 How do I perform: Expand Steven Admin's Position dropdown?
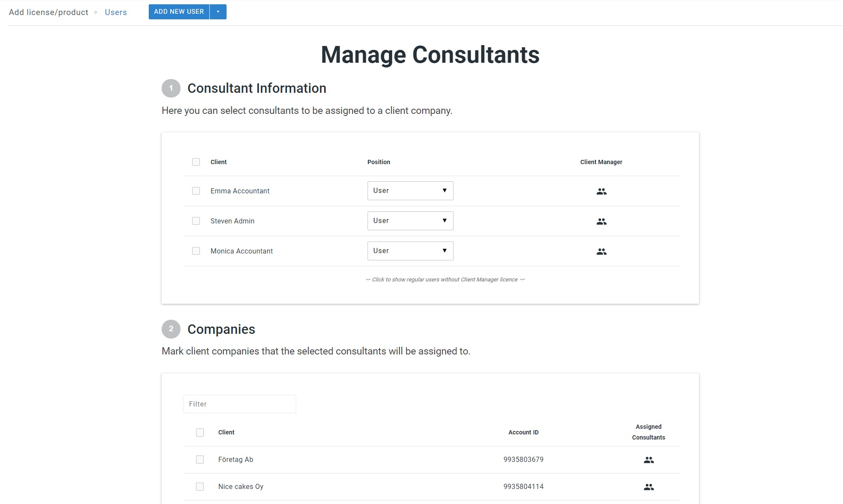(410, 221)
